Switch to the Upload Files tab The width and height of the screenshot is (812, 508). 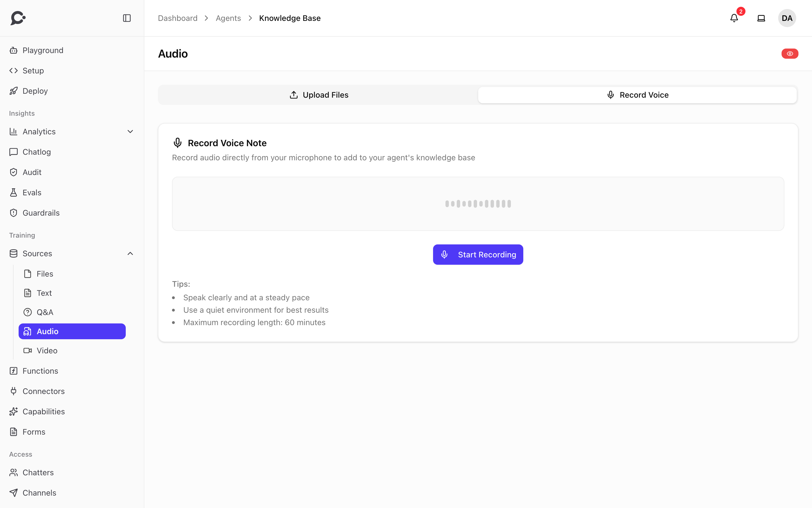[319, 95]
